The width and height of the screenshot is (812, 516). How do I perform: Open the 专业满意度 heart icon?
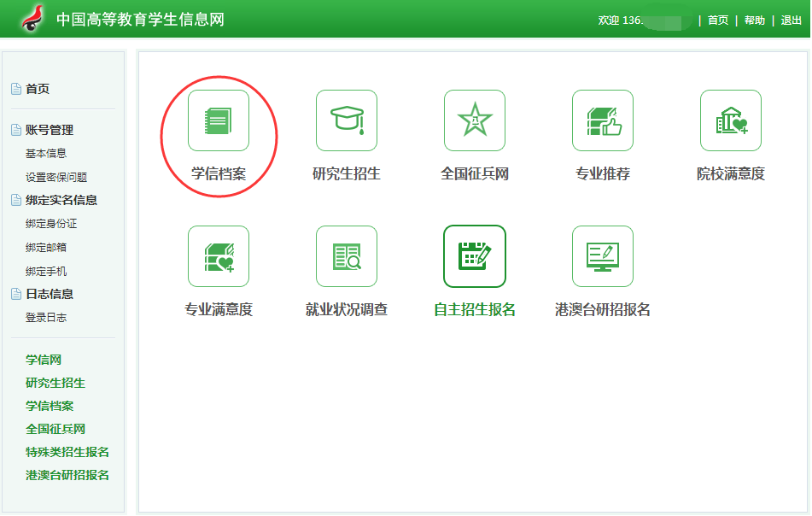[219, 256]
